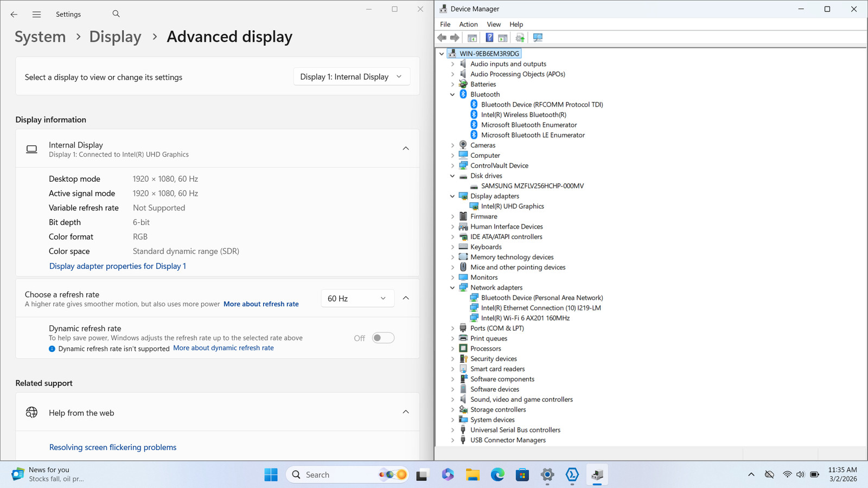868x488 pixels.
Task: Collapse the Help from the web section
Action: 406,412
